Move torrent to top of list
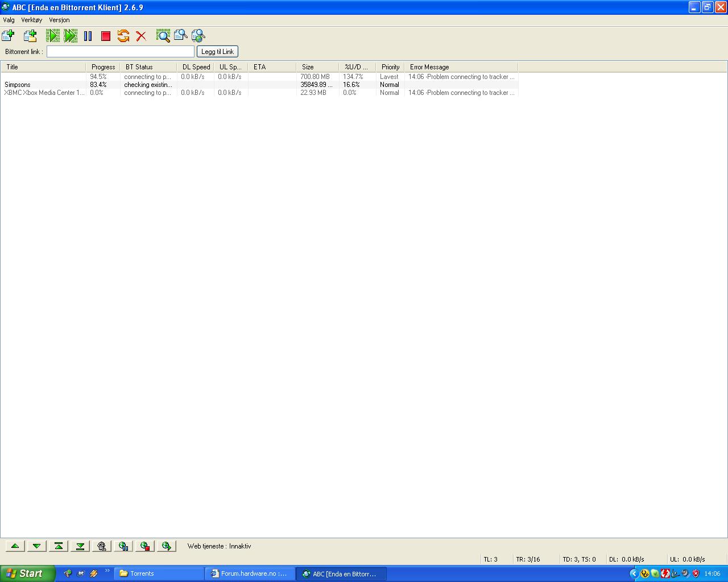This screenshot has width=728, height=582. (59, 546)
